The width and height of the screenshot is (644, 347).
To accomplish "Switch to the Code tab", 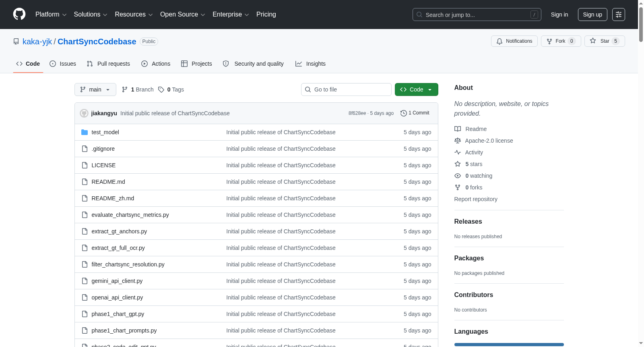I will click(28, 64).
